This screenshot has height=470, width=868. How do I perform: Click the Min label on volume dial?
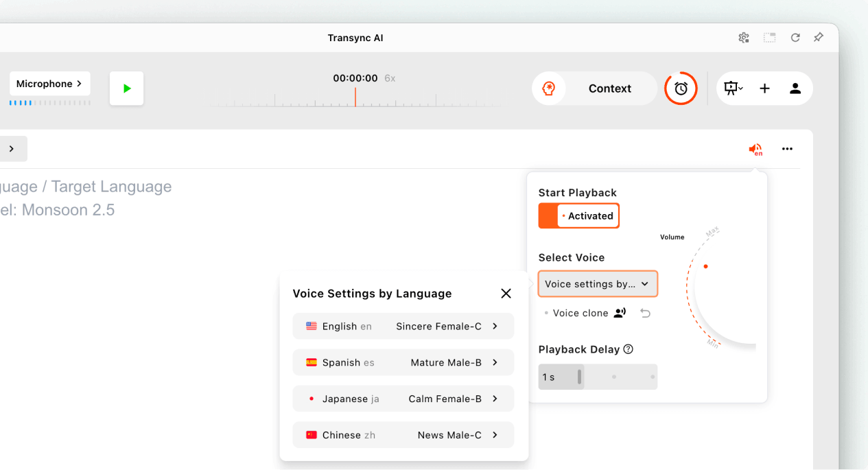point(713,343)
